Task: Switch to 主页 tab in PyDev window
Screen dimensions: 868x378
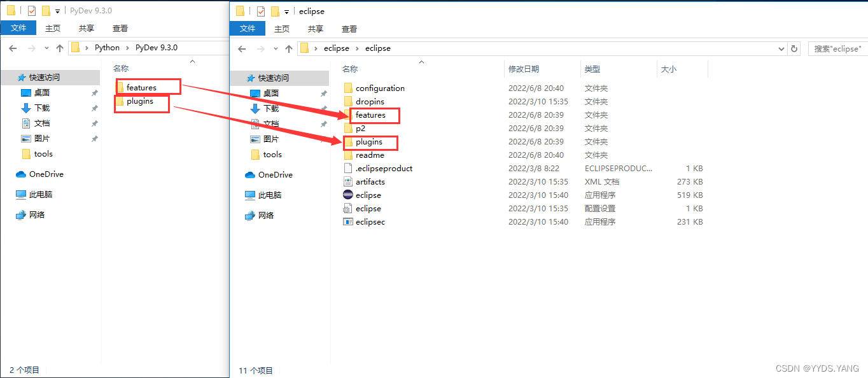Action: tap(53, 28)
